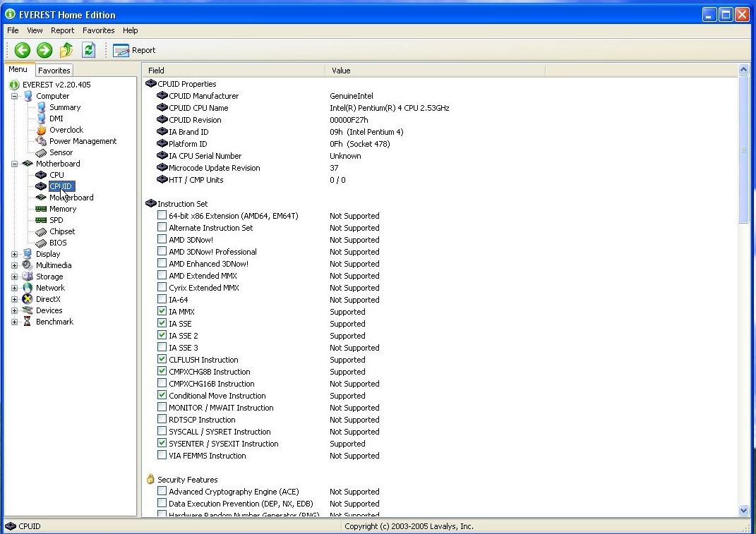
Task: Click the green Forward arrow toolbar icon
Action: tap(44, 50)
